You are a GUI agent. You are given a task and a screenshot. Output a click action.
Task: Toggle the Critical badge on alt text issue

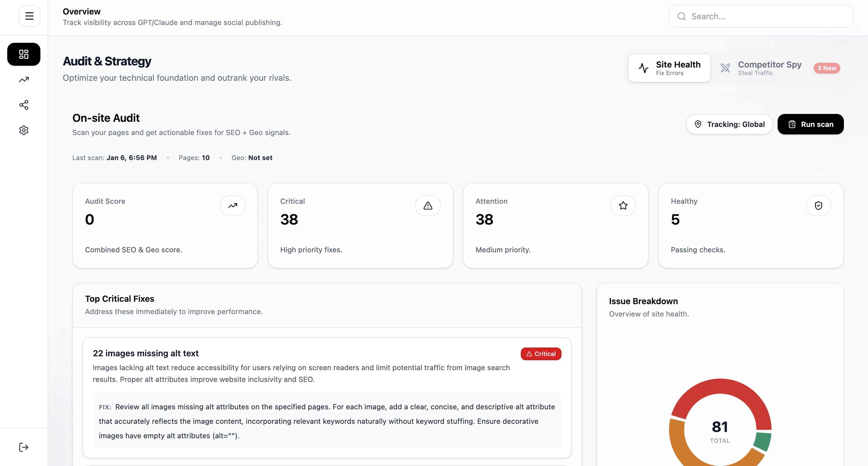(x=540, y=354)
